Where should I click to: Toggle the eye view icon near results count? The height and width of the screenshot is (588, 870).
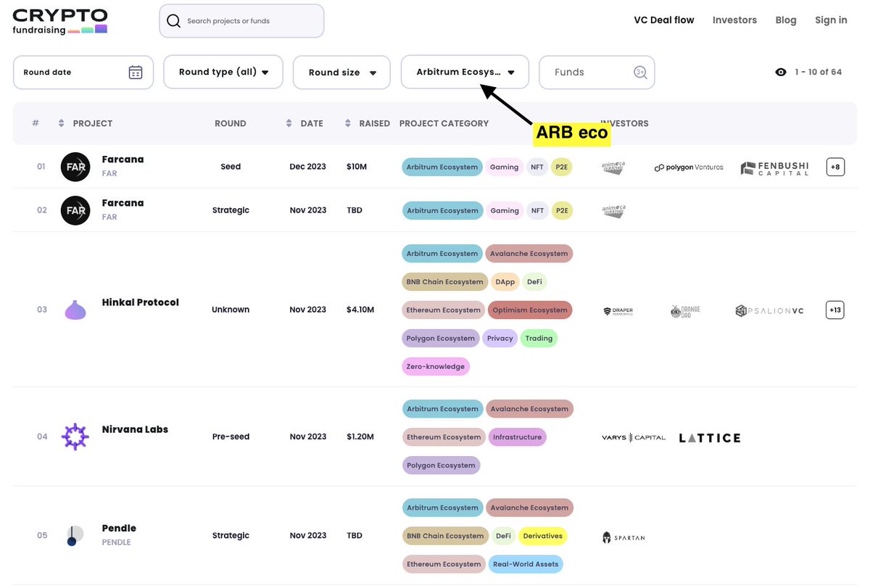[x=781, y=73]
